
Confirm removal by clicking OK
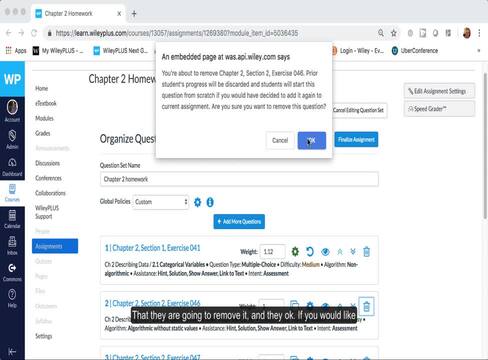pos(312,140)
